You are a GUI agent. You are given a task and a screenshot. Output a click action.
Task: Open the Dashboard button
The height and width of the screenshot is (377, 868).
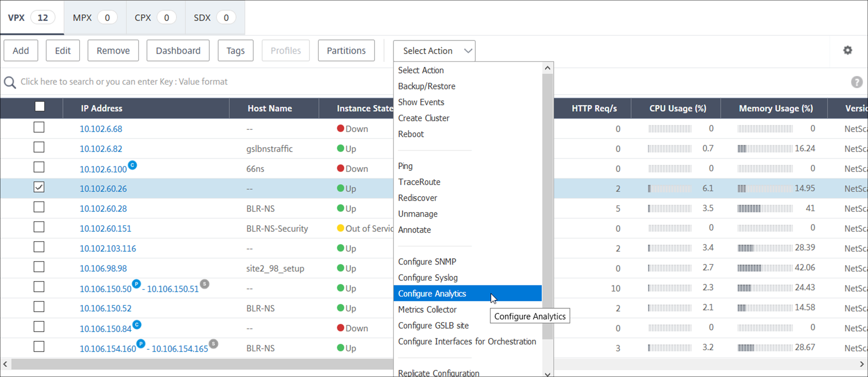pyautogui.click(x=178, y=51)
